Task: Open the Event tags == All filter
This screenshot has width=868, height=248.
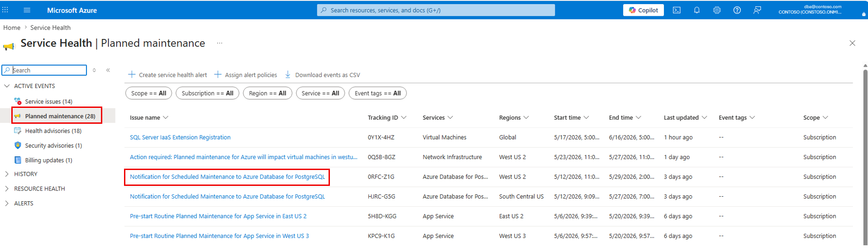Action: tap(377, 93)
